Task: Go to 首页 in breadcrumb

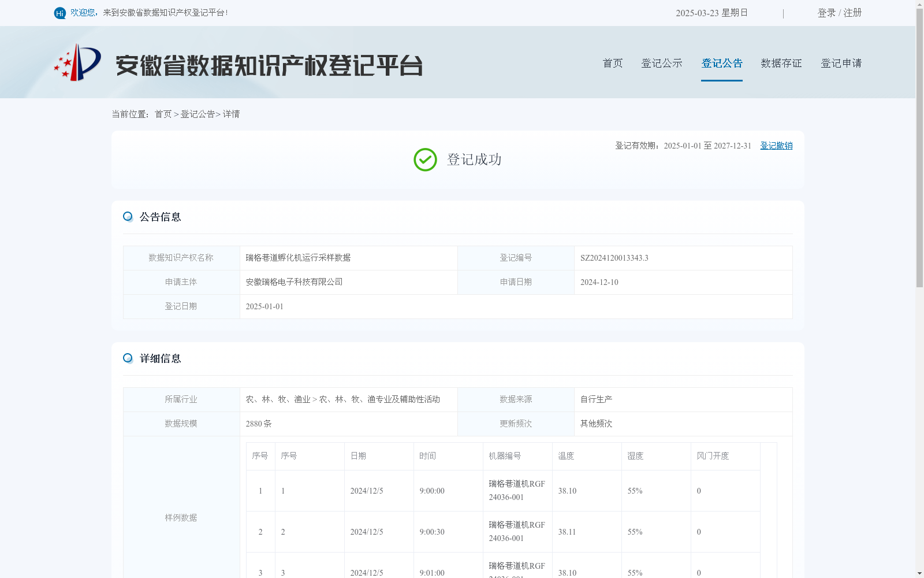Action: pyautogui.click(x=163, y=114)
